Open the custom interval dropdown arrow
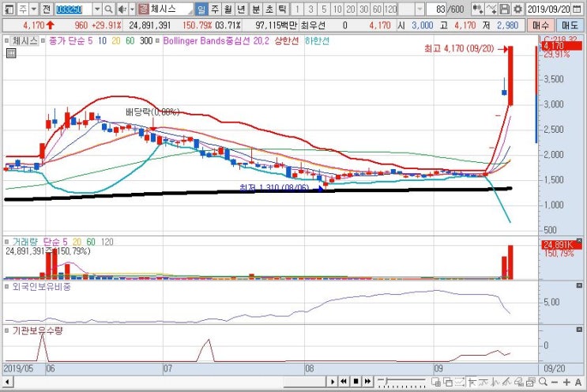Screen dimensions: 587x392 (420, 9)
